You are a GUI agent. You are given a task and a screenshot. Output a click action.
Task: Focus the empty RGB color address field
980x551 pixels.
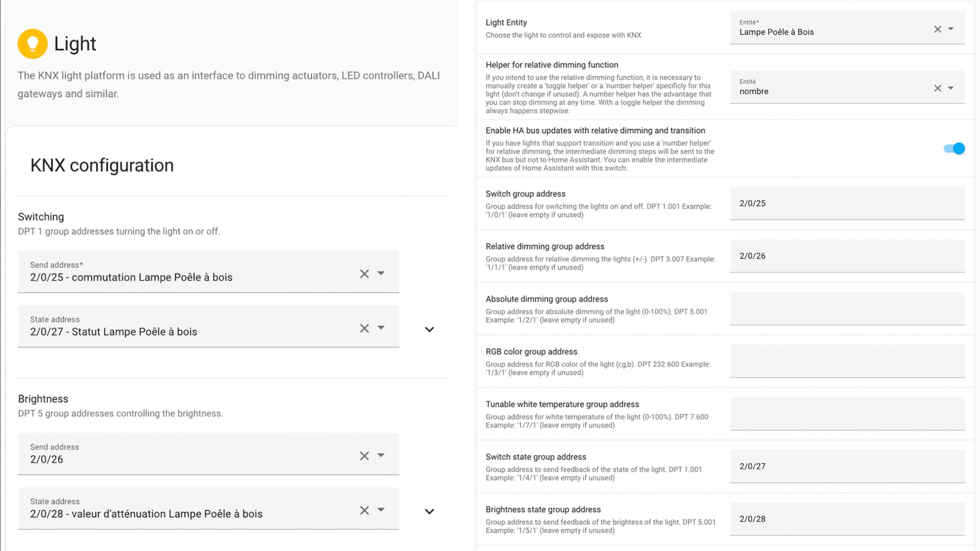(x=847, y=361)
